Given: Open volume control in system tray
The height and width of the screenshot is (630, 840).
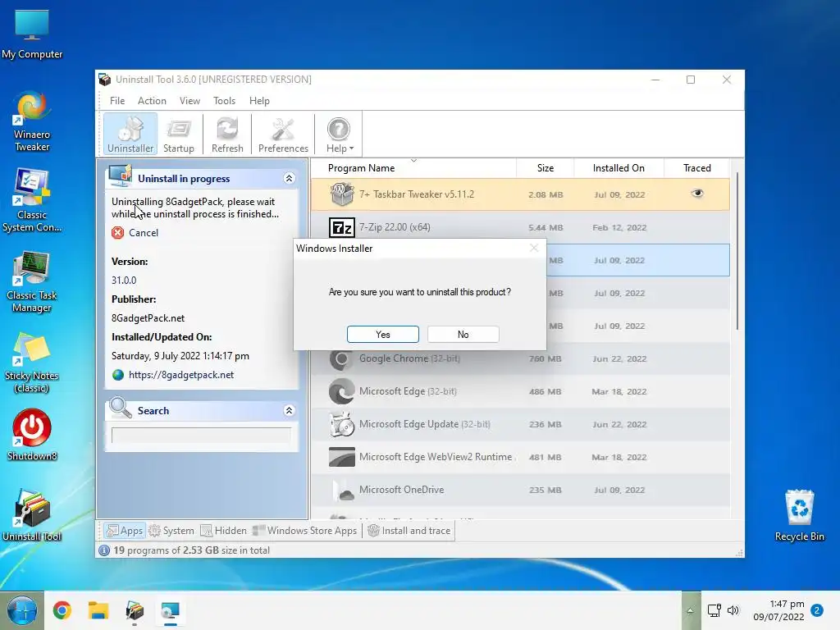Looking at the screenshot, I should (x=733, y=610).
